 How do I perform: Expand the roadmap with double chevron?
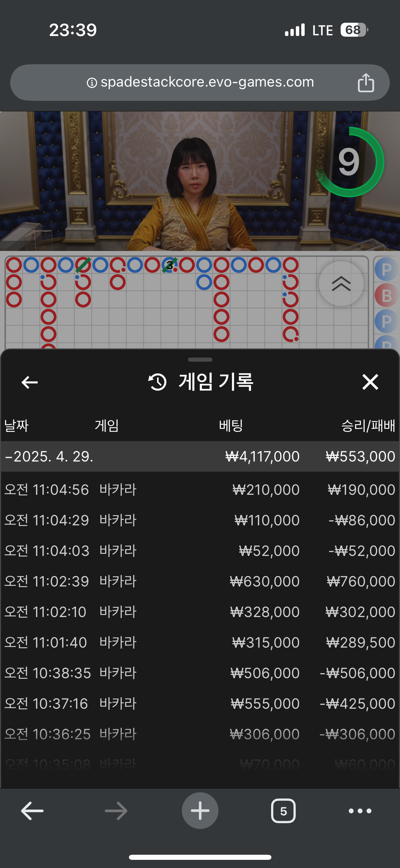pyautogui.click(x=341, y=284)
